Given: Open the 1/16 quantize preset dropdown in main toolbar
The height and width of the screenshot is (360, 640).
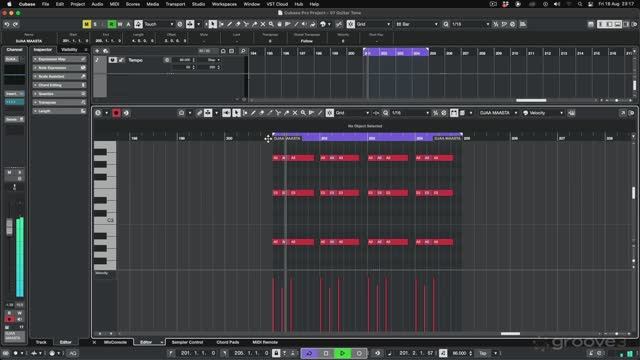Looking at the screenshot, I should pyautogui.click(x=470, y=24).
